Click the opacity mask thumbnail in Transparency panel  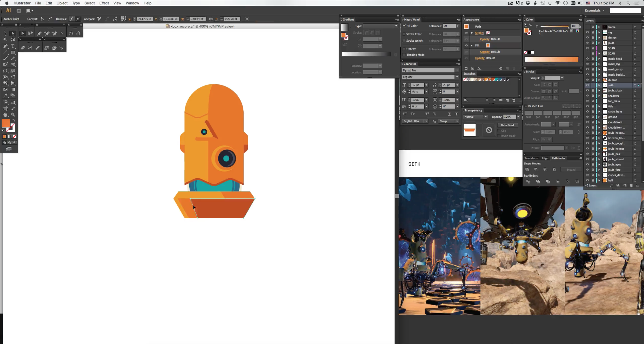pos(489,130)
